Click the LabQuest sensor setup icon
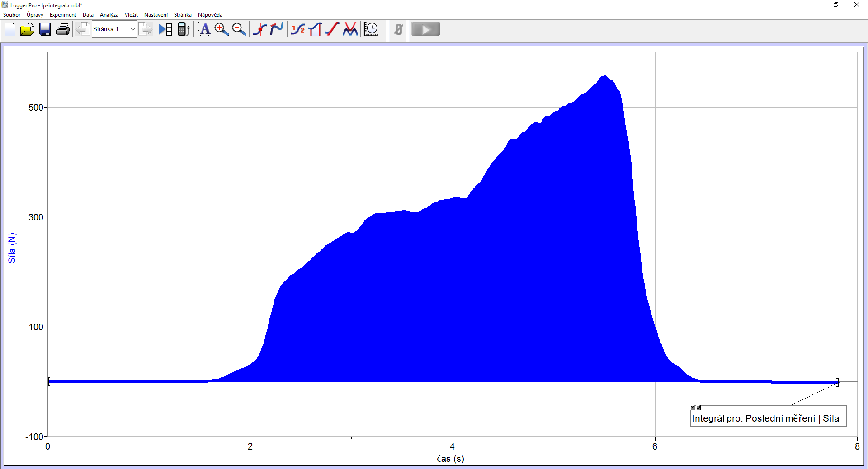Viewport: 868px width, 469px height. coord(183,29)
